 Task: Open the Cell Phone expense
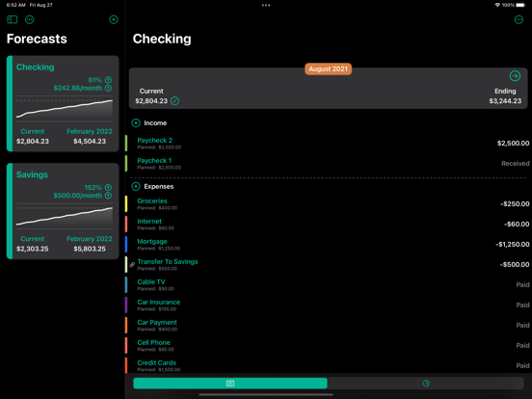point(328,345)
